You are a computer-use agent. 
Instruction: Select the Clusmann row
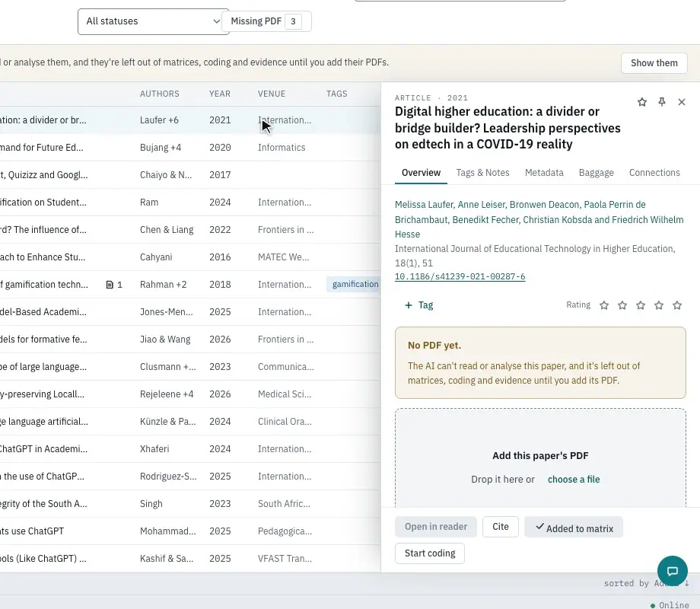[190, 367]
